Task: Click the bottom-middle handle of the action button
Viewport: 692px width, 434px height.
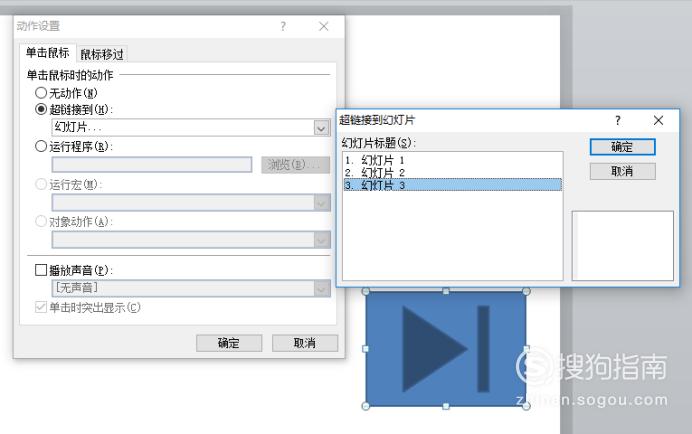Action: (x=446, y=406)
